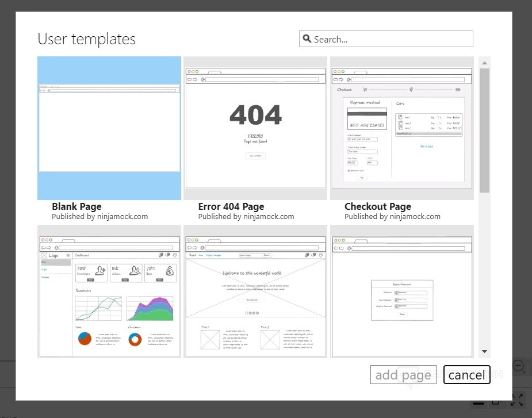Image resolution: width=532 pixels, height=418 pixels.
Task: Click the Search templates input field
Action: coord(386,39)
